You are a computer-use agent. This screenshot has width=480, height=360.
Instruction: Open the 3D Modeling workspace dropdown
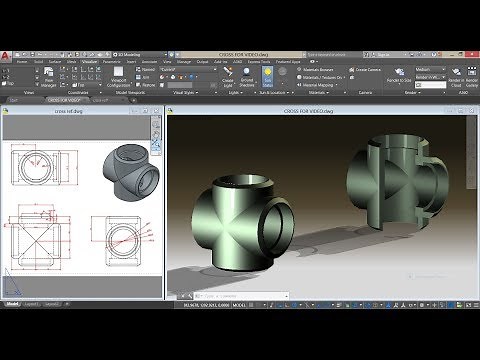pos(140,54)
